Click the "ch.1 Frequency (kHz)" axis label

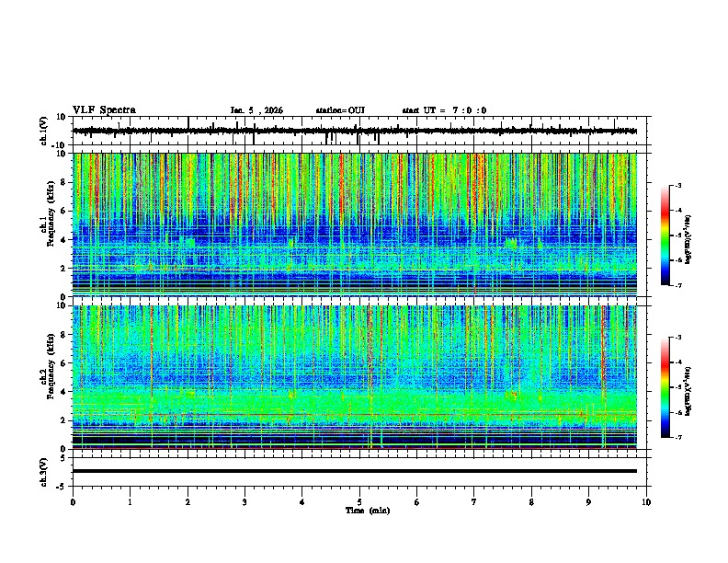(48, 213)
